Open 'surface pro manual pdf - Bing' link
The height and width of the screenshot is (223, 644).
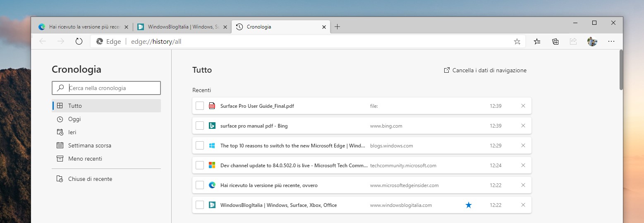(x=254, y=126)
